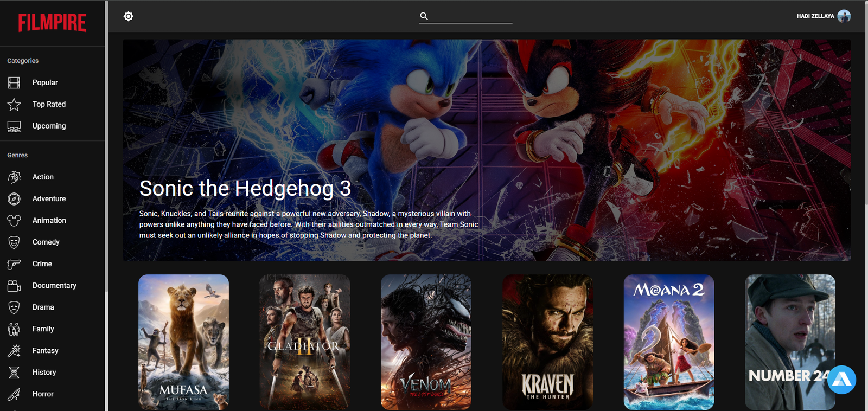This screenshot has width=868, height=411.
Task: Select the Popular film strip icon
Action: pos(14,82)
